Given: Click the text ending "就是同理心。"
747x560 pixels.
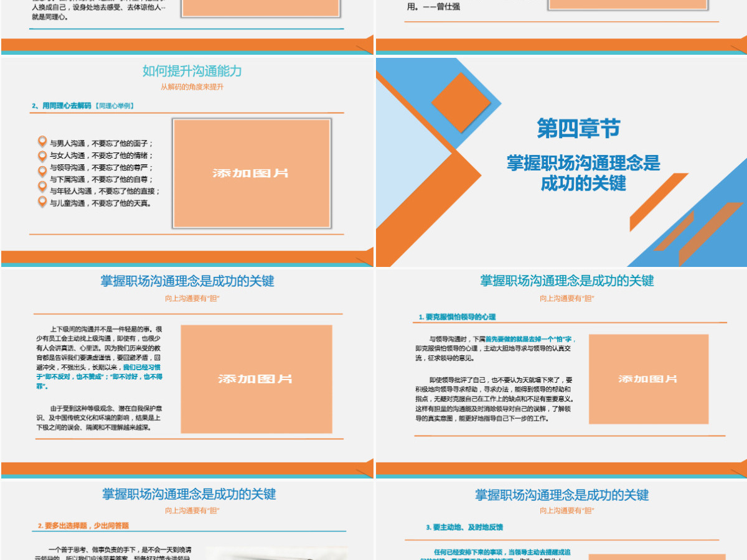Looking at the screenshot, I should click(x=100, y=9).
